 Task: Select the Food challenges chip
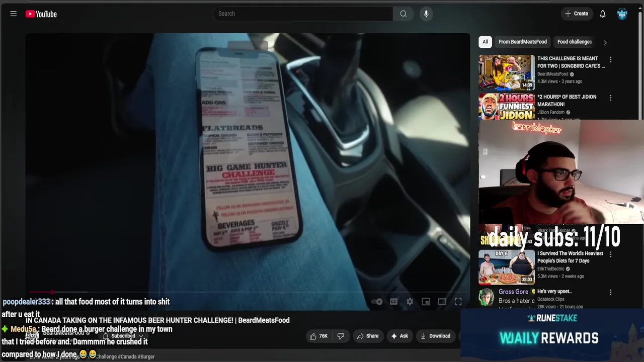click(574, 42)
